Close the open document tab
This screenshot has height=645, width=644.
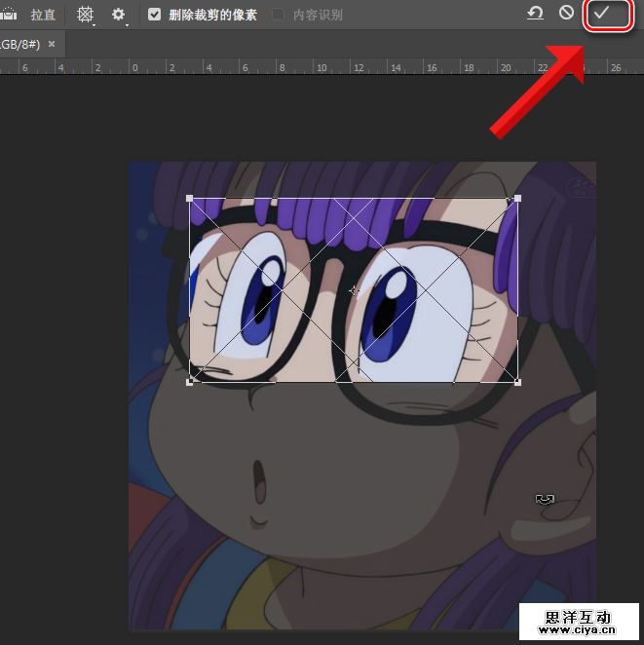pos(52,44)
